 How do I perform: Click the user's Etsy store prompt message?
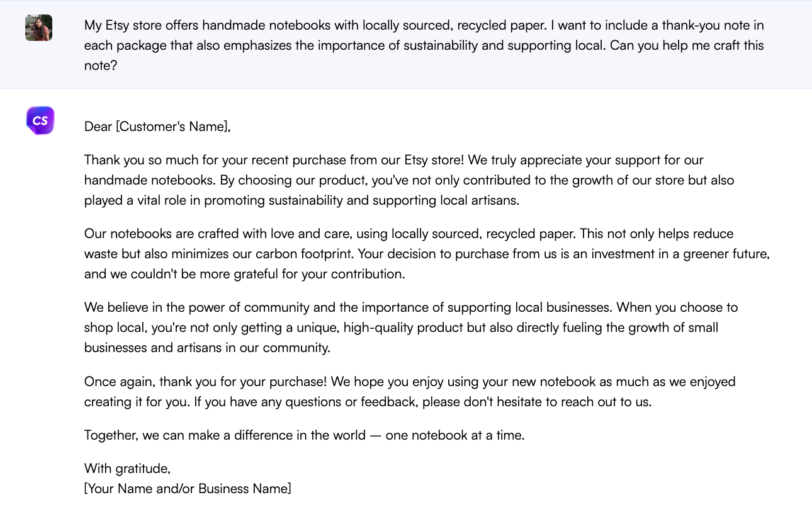424,45
